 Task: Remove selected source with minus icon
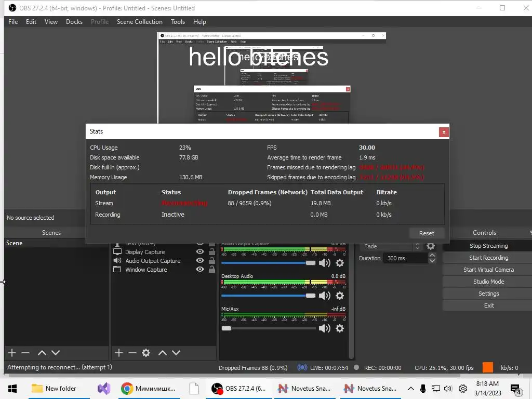pos(132,353)
